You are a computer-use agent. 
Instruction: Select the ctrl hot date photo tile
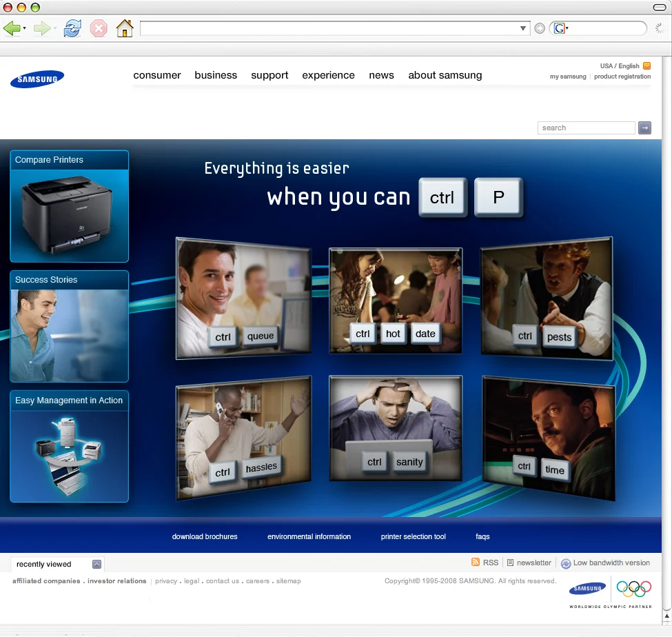[395, 301]
